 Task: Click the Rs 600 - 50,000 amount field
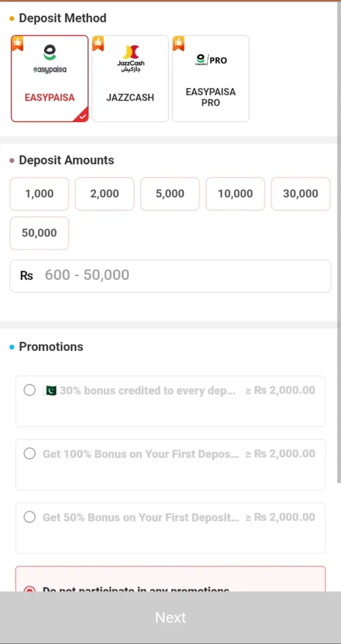[170, 275]
